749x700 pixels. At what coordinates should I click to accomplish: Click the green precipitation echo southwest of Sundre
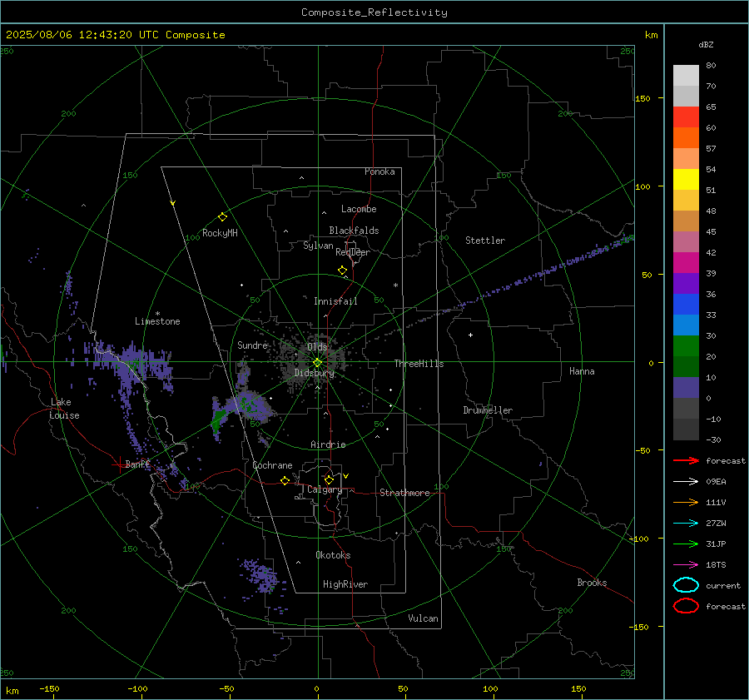[x=218, y=420]
